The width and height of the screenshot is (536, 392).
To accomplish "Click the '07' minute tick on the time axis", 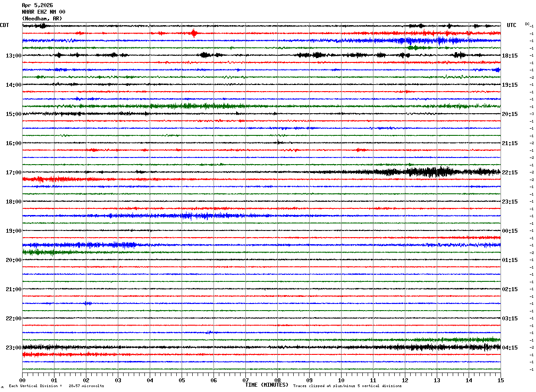I will pos(245,380).
